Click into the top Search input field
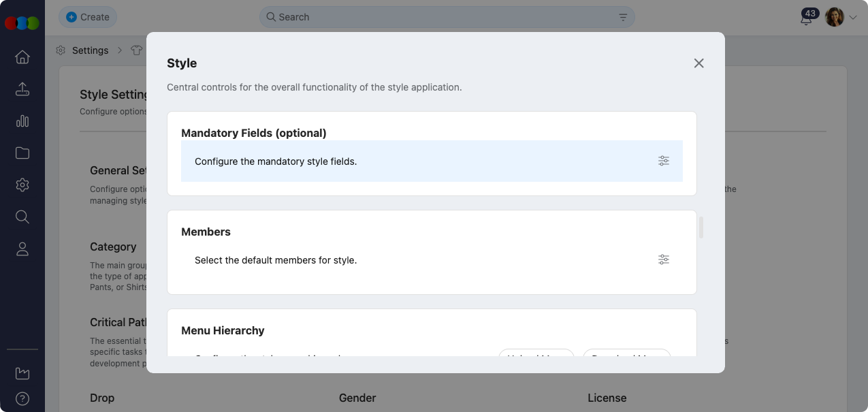Viewport: 868px width, 412px height. [x=340, y=16]
